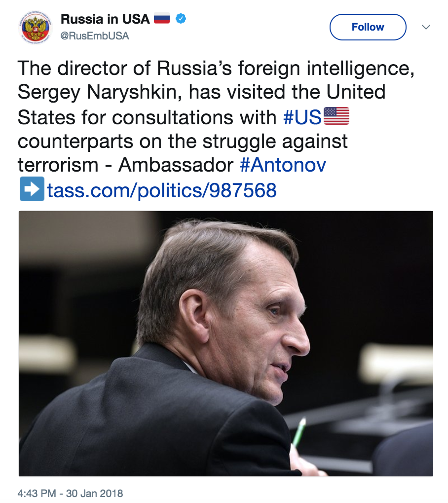Open the tass.com/politics/987568 link
Image resolution: width=448 pixels, height=503 pixels.
tap(162, 190)
